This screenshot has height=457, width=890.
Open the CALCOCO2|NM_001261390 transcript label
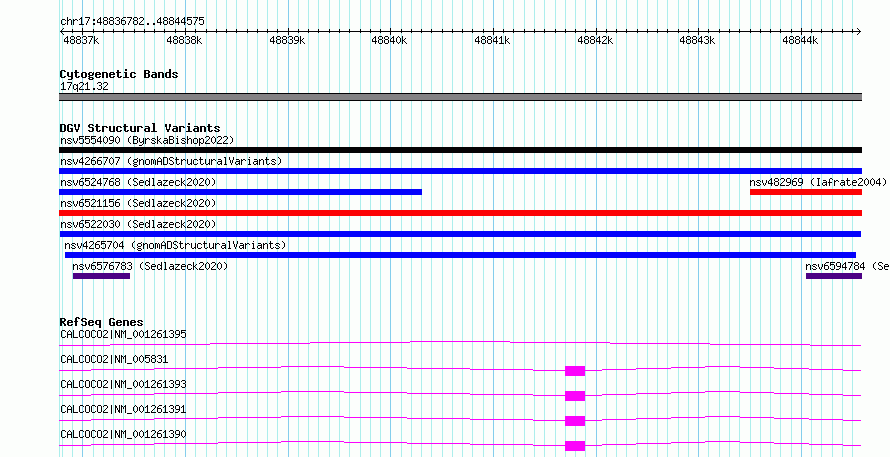(123, 434)
